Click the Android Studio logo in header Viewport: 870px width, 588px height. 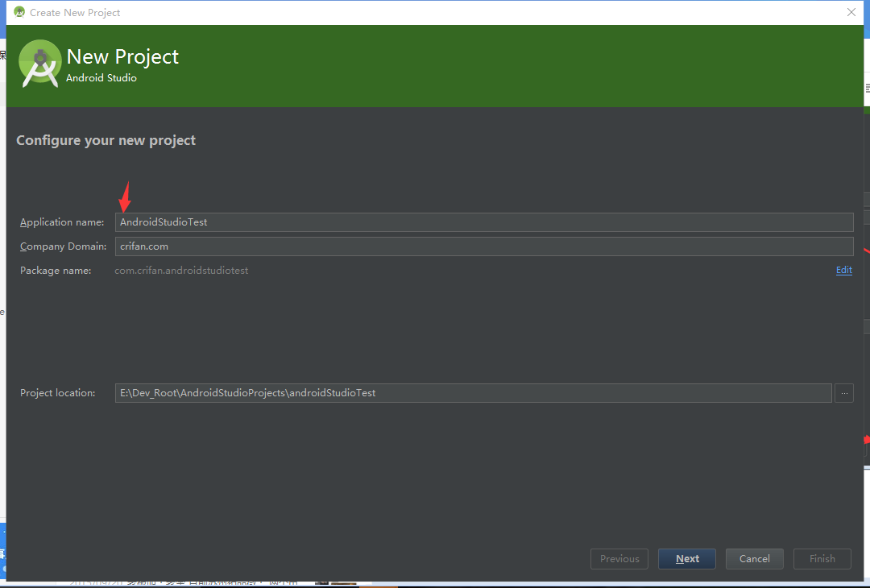pos(40,64)
